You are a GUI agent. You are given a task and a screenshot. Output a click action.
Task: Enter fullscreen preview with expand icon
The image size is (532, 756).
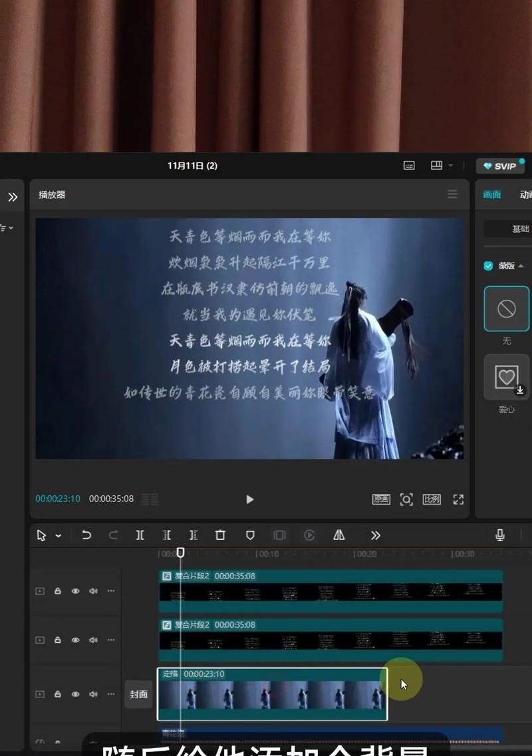tap(458, 499)
